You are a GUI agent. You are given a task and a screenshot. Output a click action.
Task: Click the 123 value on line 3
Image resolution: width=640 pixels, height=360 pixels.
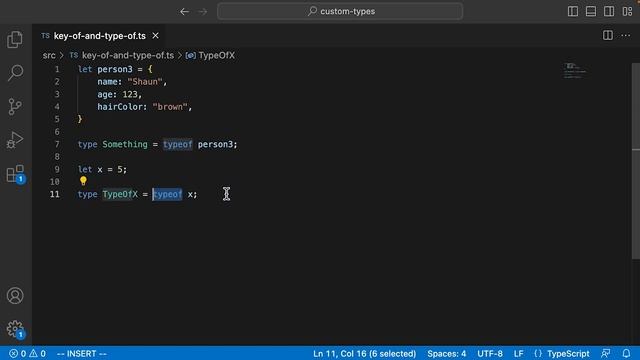point(130,95)
